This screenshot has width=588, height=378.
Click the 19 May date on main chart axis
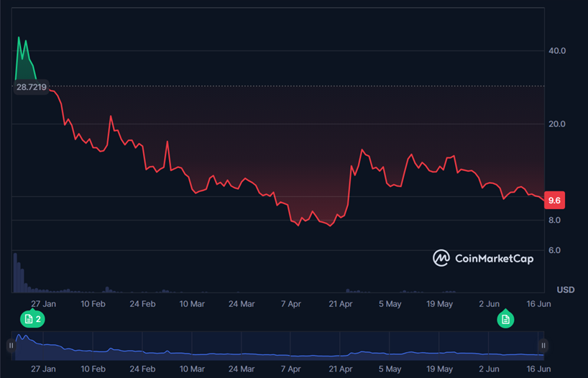point(439,304)
